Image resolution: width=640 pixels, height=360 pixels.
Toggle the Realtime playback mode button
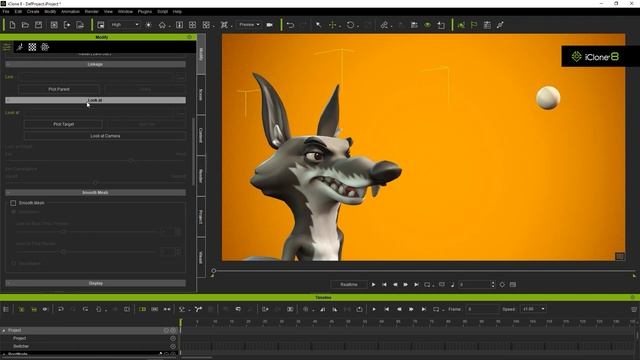click(349, 284)
